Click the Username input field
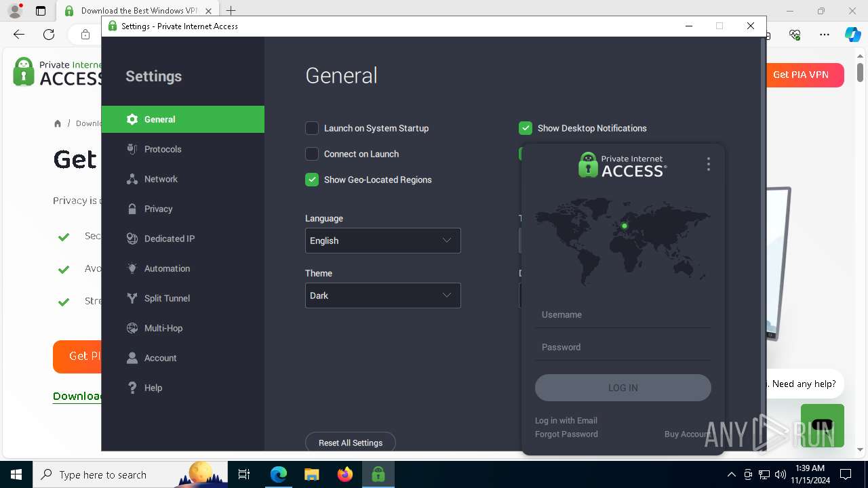 point(623,314)
